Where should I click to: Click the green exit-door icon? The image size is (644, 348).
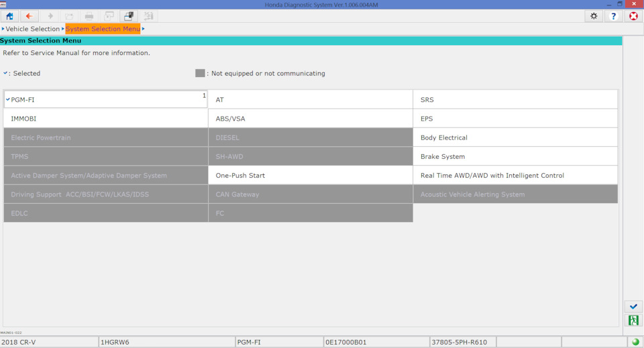click(633, 320)
